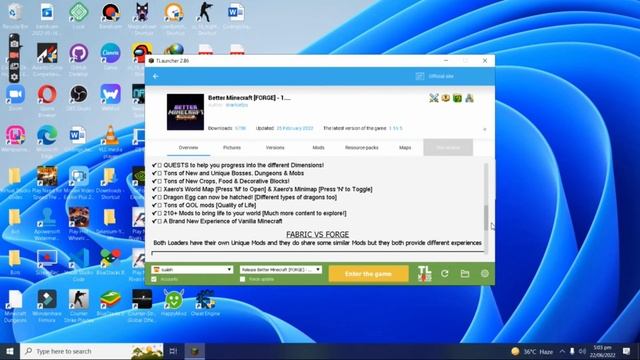
Task: Open Recycle Bin on the desktop
Action: pos(15,16)
